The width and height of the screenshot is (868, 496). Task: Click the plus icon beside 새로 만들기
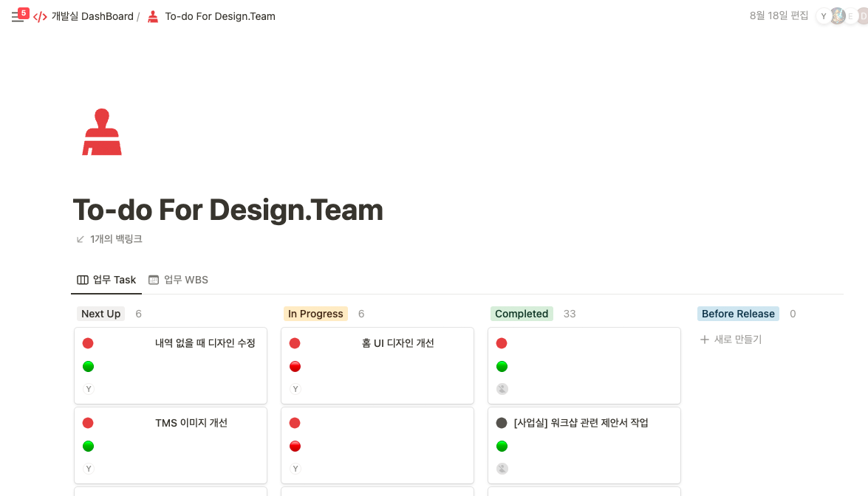point(705,340)
